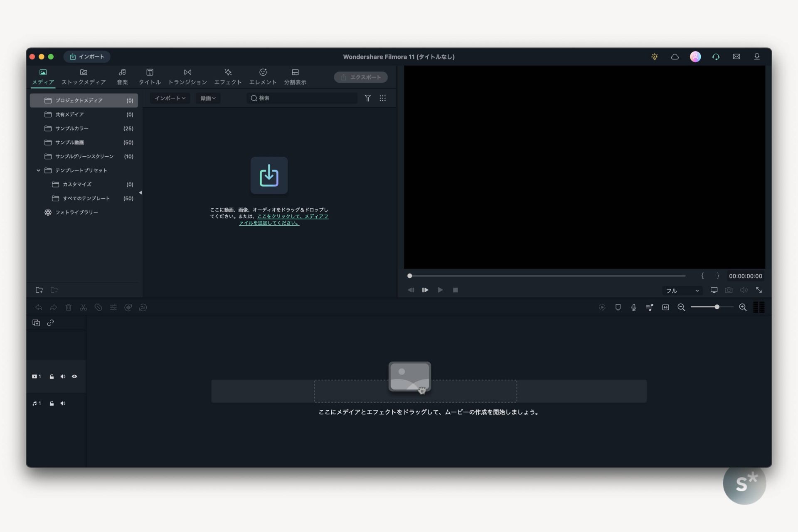Open the 録画 recording dropdown
Screen dimensions: 798x532
click(208, 98)
